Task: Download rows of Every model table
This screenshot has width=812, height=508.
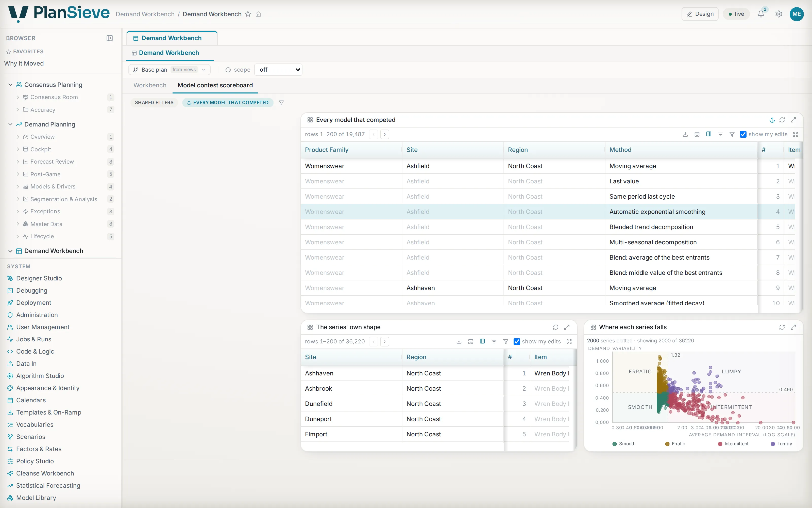Action: coord(685,134)
